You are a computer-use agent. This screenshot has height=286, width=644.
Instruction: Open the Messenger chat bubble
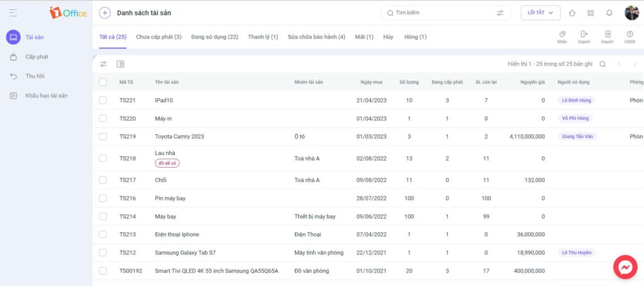625,267
